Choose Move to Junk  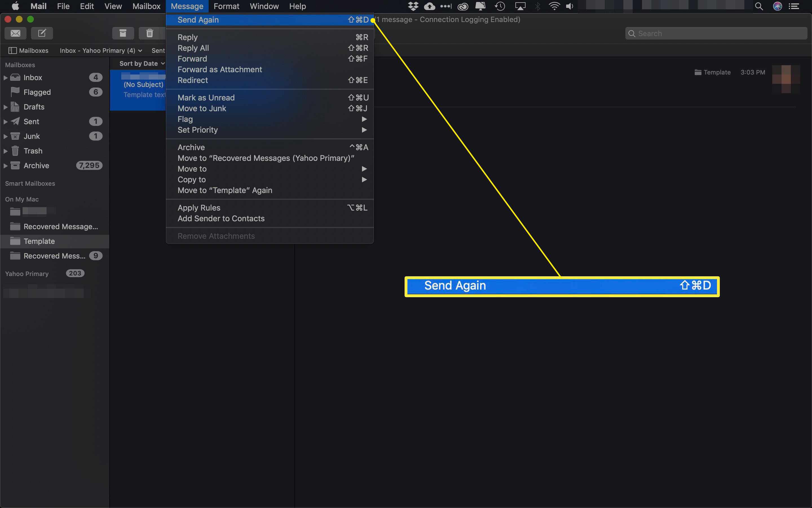point(270,109)
